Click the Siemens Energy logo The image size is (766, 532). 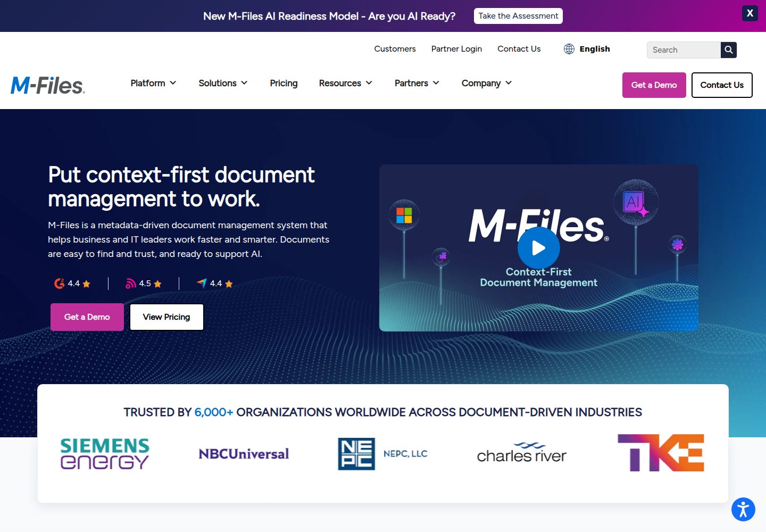pyautogui.click(x=105, y=454)
